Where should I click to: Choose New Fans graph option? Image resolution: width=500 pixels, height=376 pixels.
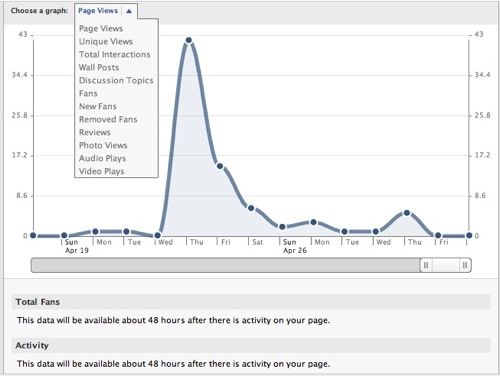click(x=98, y=106)
